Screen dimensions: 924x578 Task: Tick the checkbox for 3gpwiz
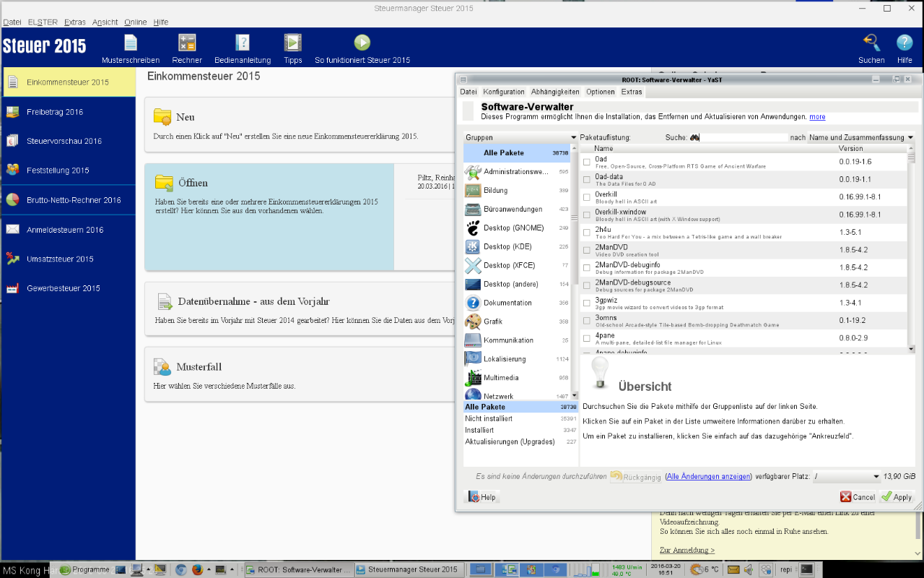587,303
